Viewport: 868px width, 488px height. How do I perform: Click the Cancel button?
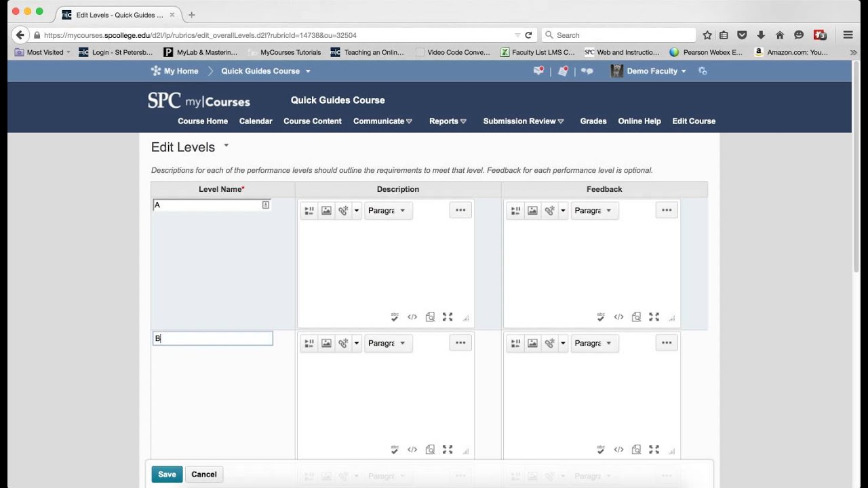[x=204, y=474]
